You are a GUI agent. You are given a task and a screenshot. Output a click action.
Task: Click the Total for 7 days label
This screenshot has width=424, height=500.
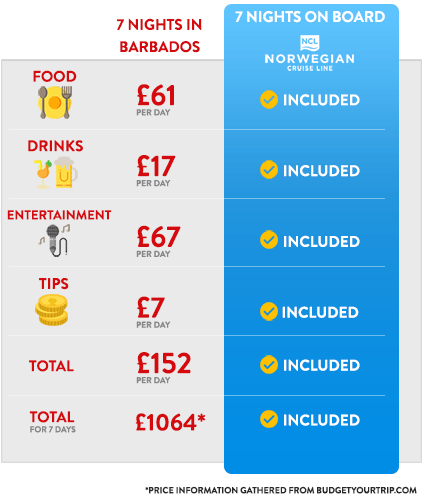[x=52, y=422]
